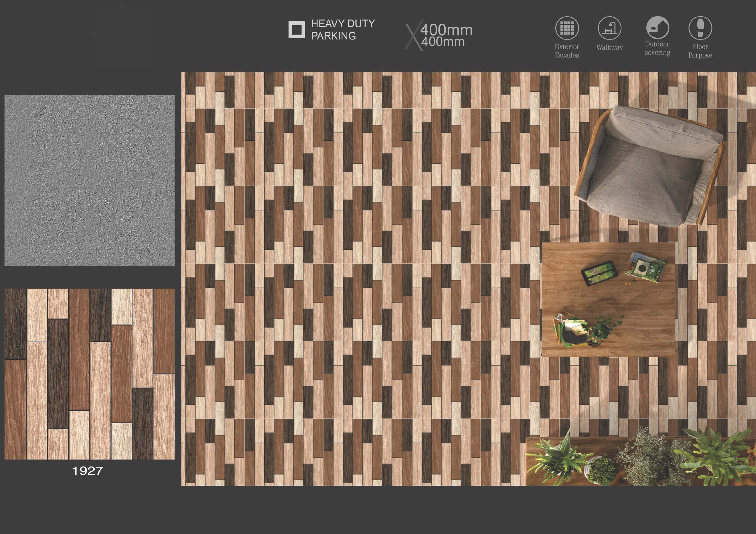Open the 1927 wood plank tile thumbnail
The image size is (756, 534).
tap(90, 374)
